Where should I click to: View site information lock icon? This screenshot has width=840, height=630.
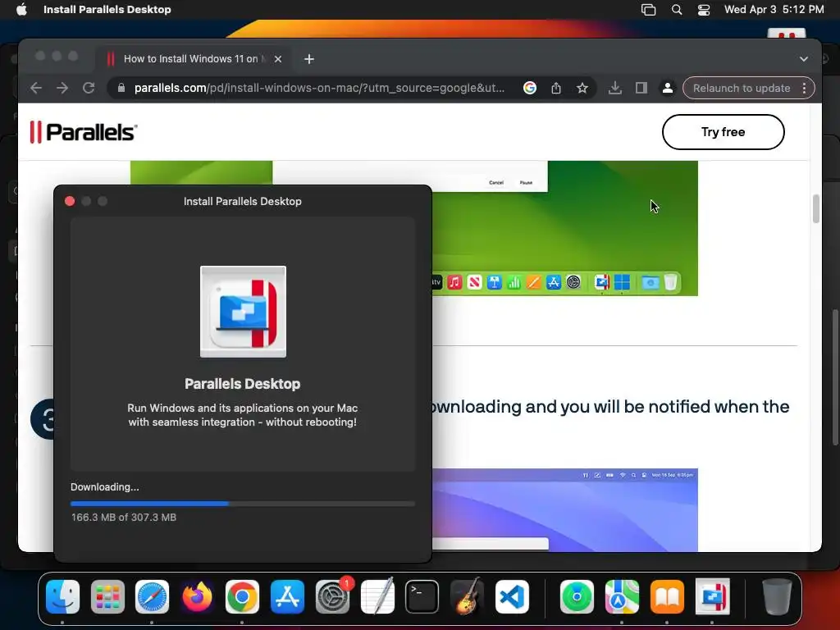[x=121, y=88]
